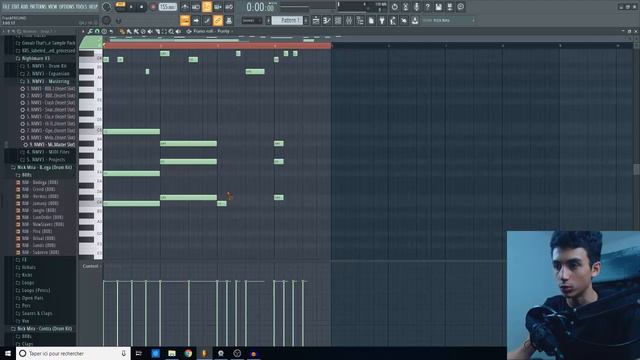Open the Control event dropdown below piano roll

point(91,266)
